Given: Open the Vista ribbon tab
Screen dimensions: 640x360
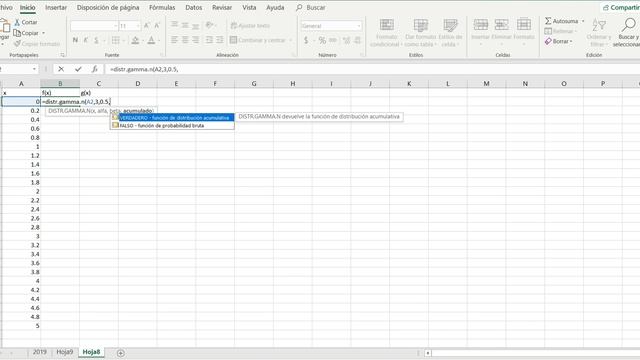Looking at the screenshot, I should pyautogui.click(x=249, y=7).
